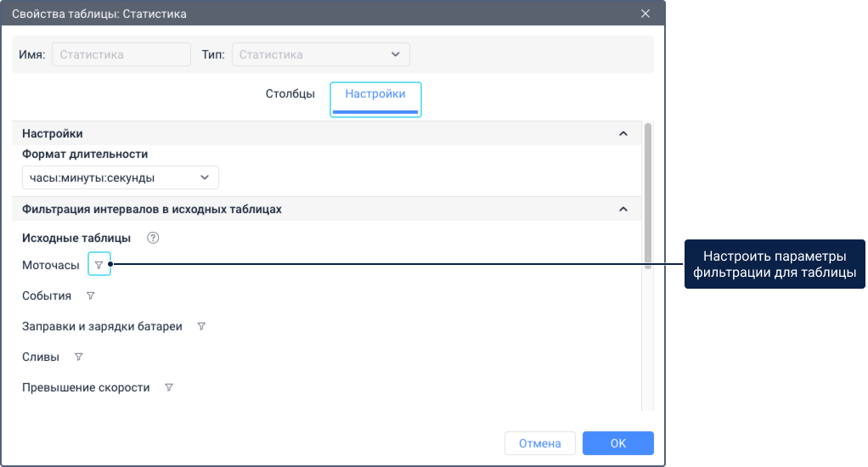Click filter icon next to Заправки и зарядки батареи
Viewport: 868px width, 467px height.
pos(201,326)
